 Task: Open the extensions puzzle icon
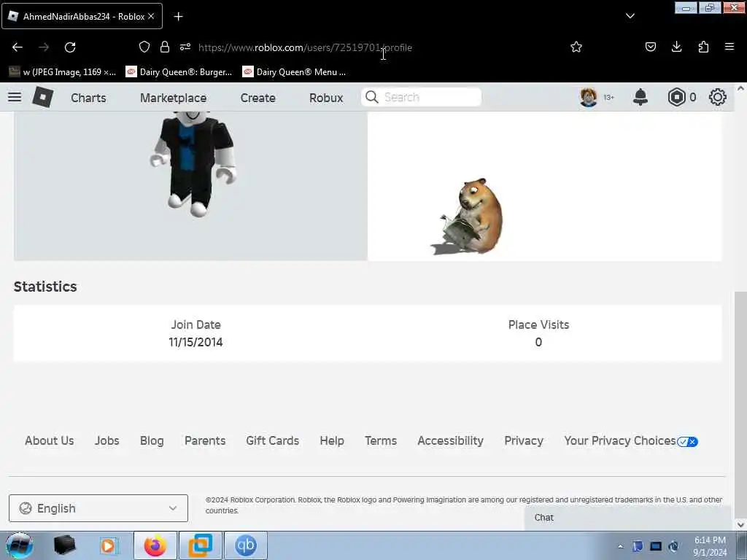pos(703,47)
